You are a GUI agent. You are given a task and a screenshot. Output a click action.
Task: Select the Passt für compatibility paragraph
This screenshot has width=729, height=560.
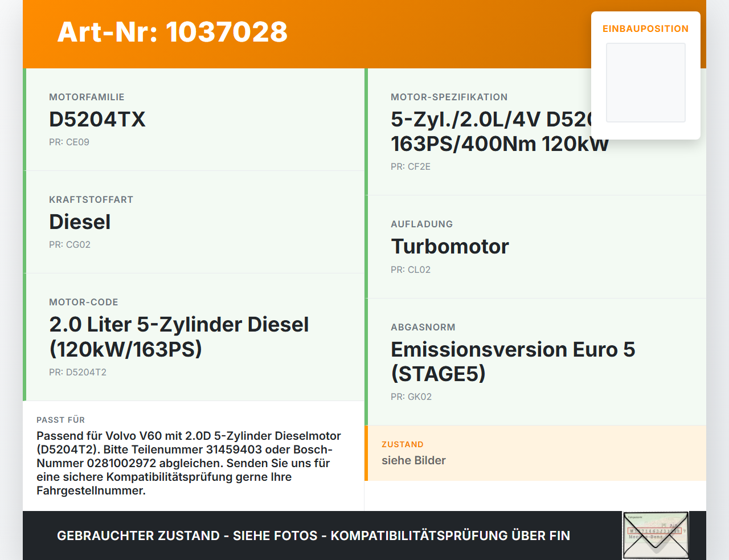(189, 463)
